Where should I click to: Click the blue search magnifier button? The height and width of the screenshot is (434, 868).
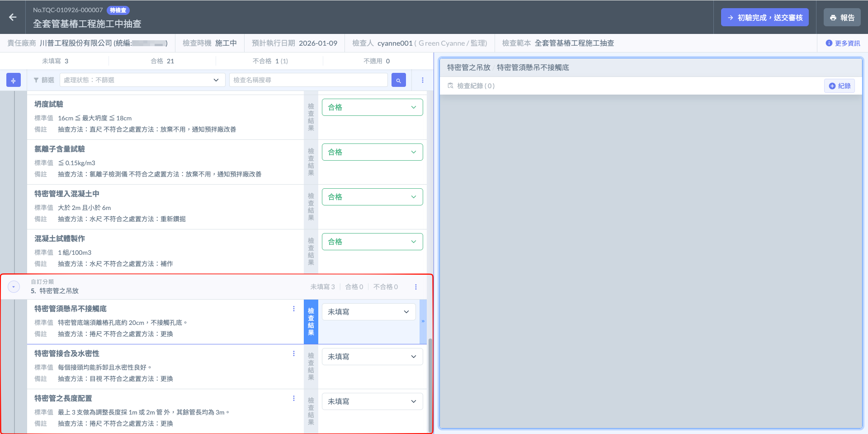click(398, 80)
